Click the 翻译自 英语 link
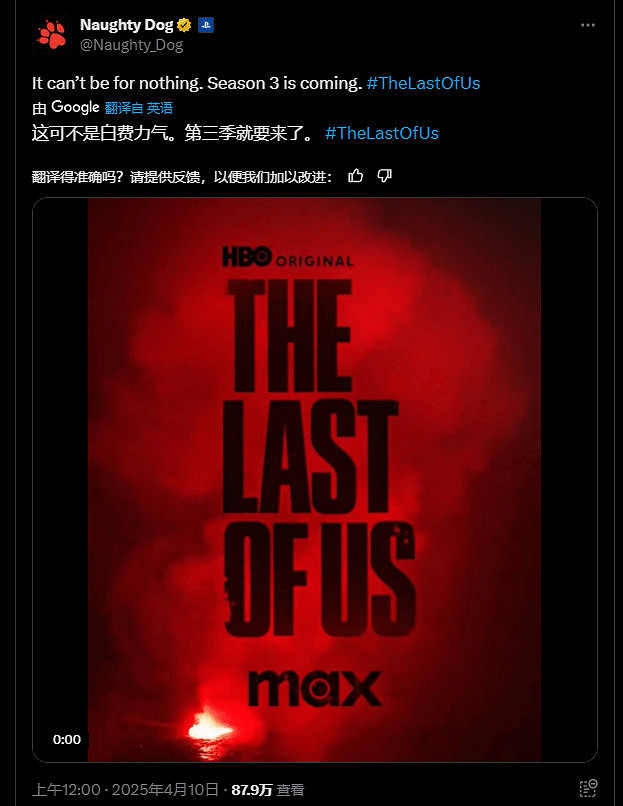The width and height of the screenshot is (623, 806). coord(139,108)
